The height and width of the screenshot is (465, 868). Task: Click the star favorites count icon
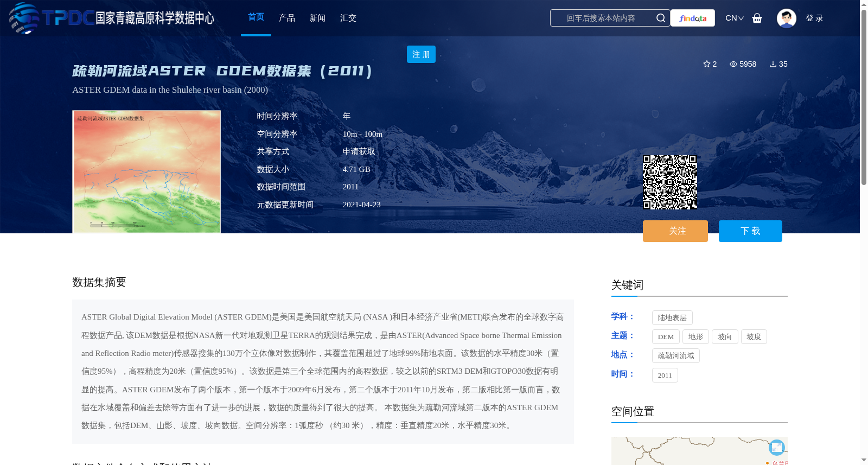[707, 64]
